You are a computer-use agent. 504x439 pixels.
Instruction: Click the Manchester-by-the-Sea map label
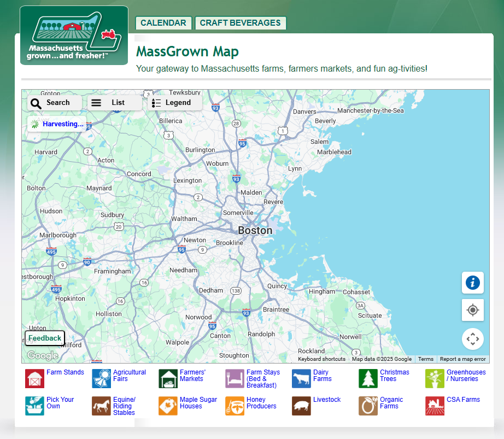click(x=370, y=110)
